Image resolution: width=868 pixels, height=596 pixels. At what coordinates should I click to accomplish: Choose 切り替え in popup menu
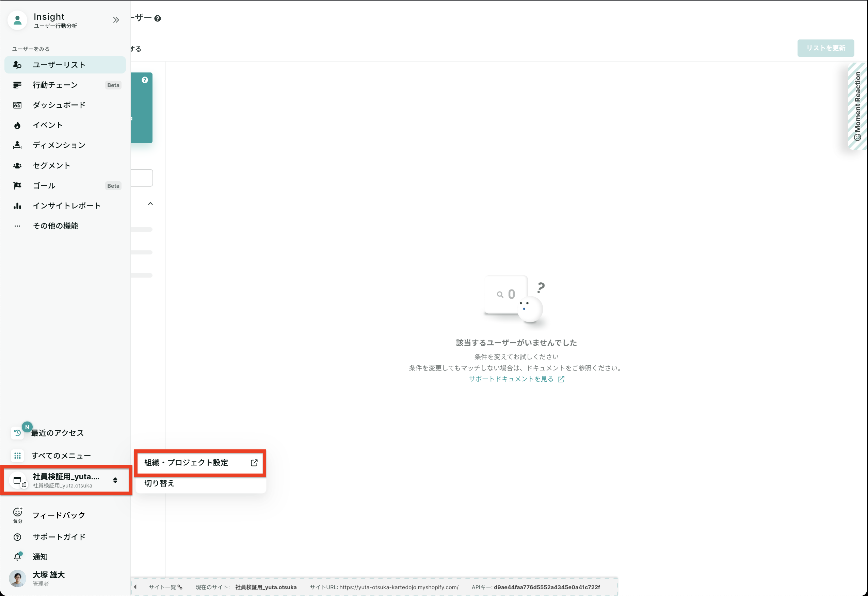tap(160, 483)
